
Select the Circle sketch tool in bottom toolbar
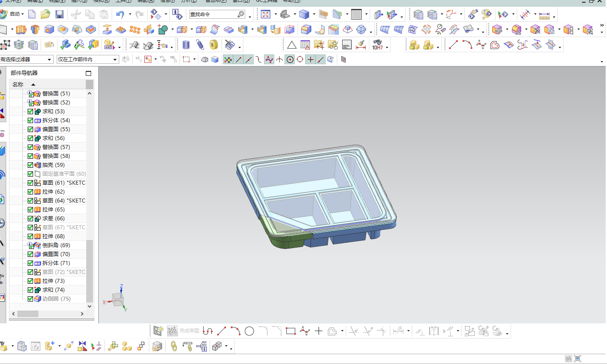tap(249, 331)
